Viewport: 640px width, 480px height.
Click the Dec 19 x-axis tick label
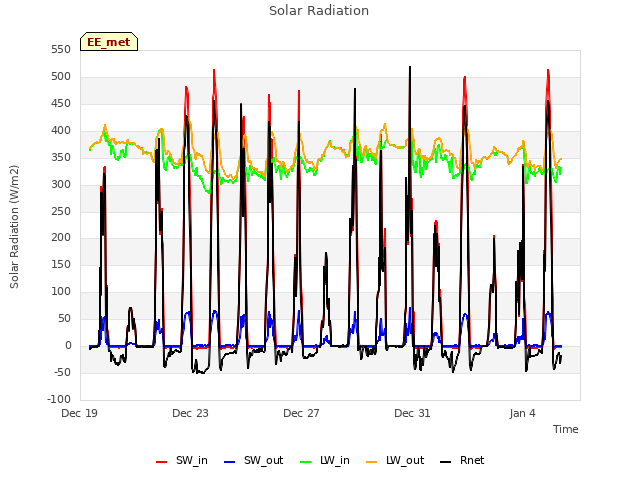[x=80, y=413]
